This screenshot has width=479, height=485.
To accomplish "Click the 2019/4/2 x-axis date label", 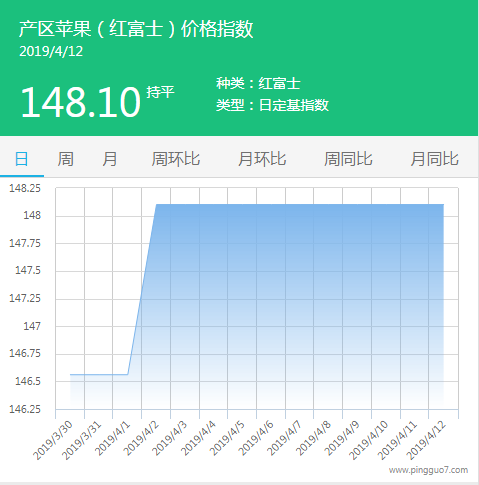I will click(141, 438).
